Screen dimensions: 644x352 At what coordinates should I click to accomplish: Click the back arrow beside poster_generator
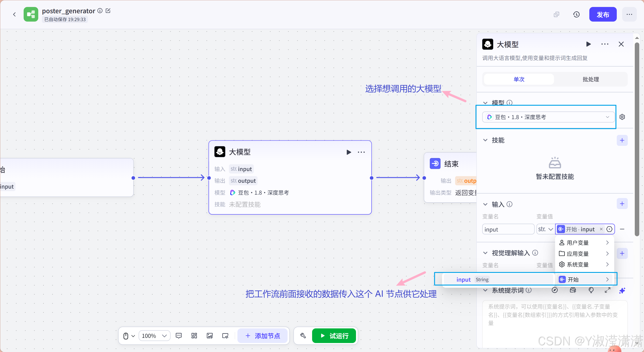[x=14, y=14]
